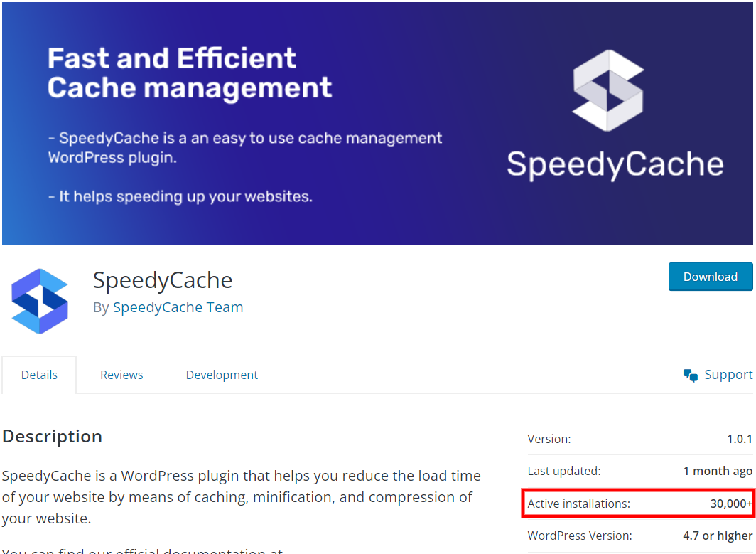Click the Support chat bubbles icon

coord(690,375)
